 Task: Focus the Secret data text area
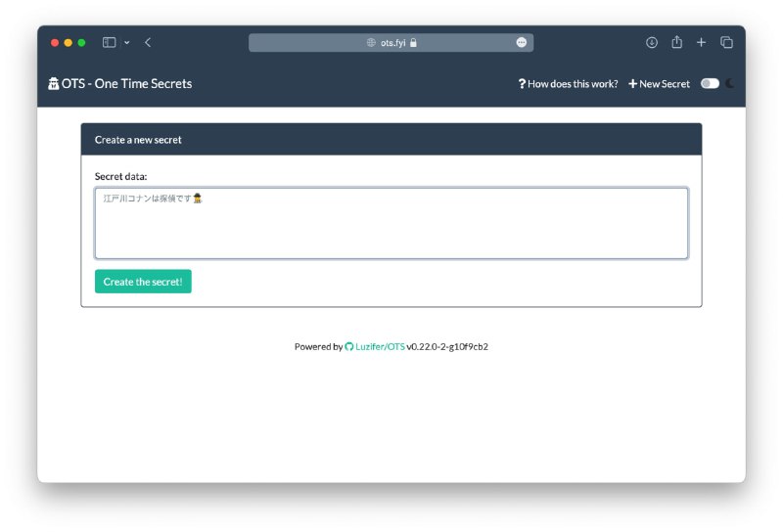click(x=391, y=223)
